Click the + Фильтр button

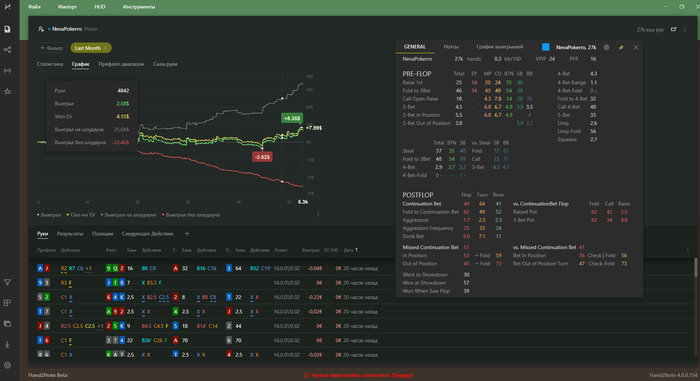pyautogui.click(x=51, y=48)
